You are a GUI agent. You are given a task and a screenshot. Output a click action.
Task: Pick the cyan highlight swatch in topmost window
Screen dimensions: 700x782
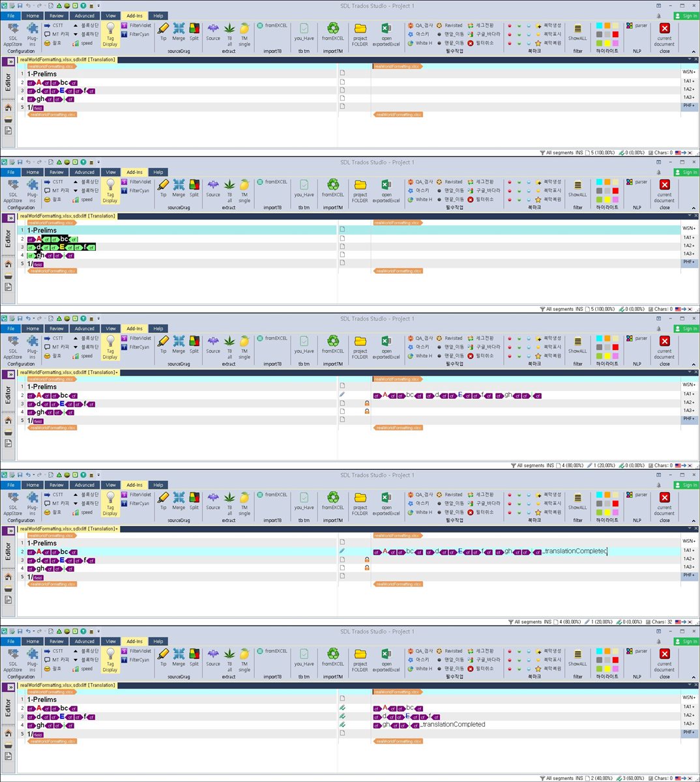[599, 27]
